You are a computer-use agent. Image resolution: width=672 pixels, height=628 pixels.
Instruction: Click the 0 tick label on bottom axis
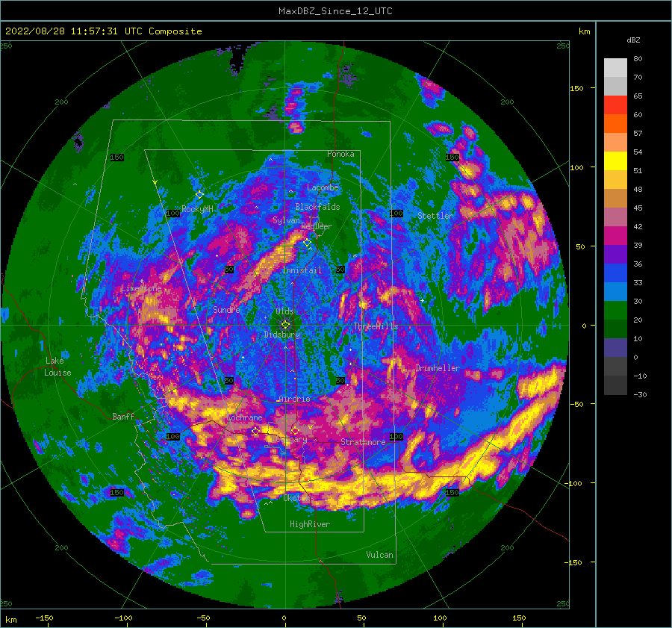[x=284, y=618]
